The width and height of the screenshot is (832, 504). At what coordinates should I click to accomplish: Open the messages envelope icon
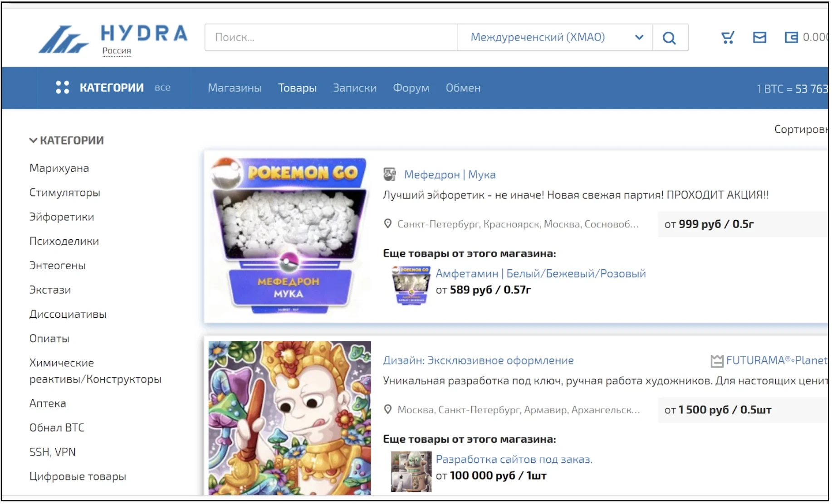pos(759,37)
